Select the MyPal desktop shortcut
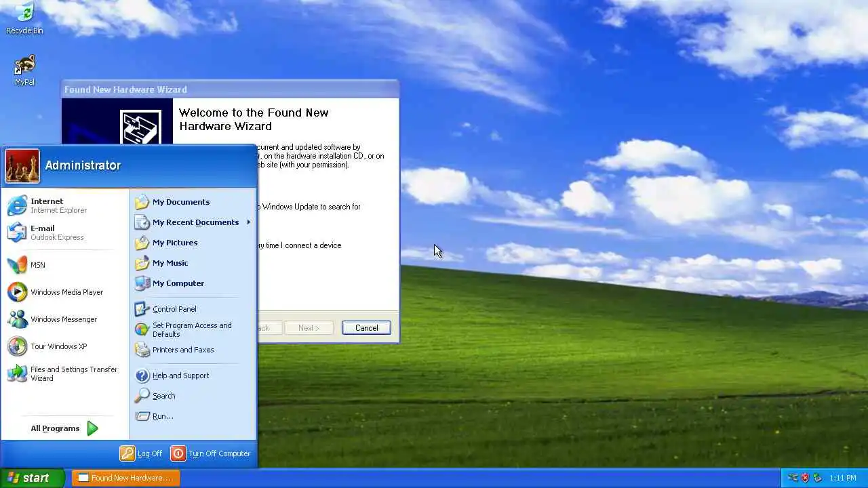Viewport: 868px width, 488px height. tap(24, 70)
